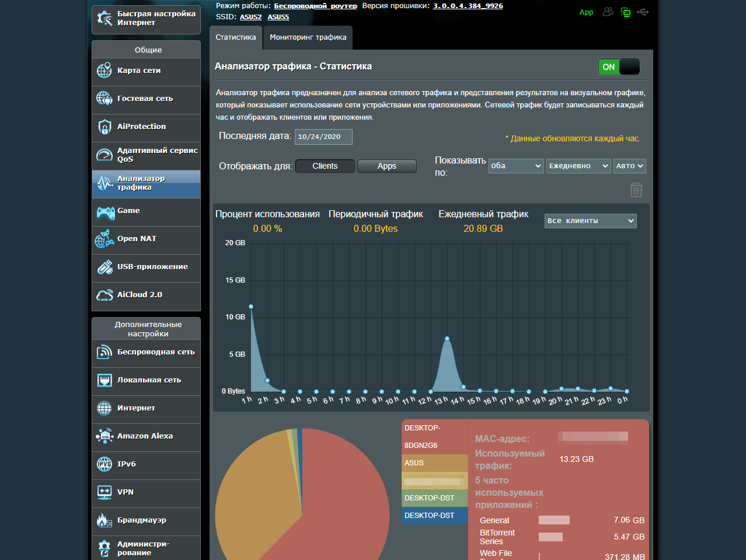Expand the Все клиенты client dropdown
This screenshot has height=560, width=746.
point(591,221)
